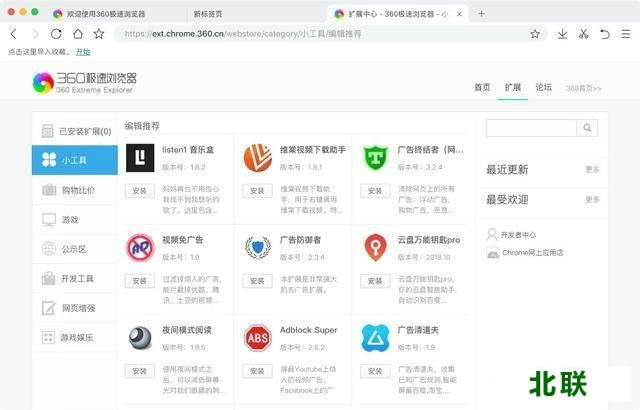Select the 公示区 category
Screen dimensions: 640x410
coord(75,249)
